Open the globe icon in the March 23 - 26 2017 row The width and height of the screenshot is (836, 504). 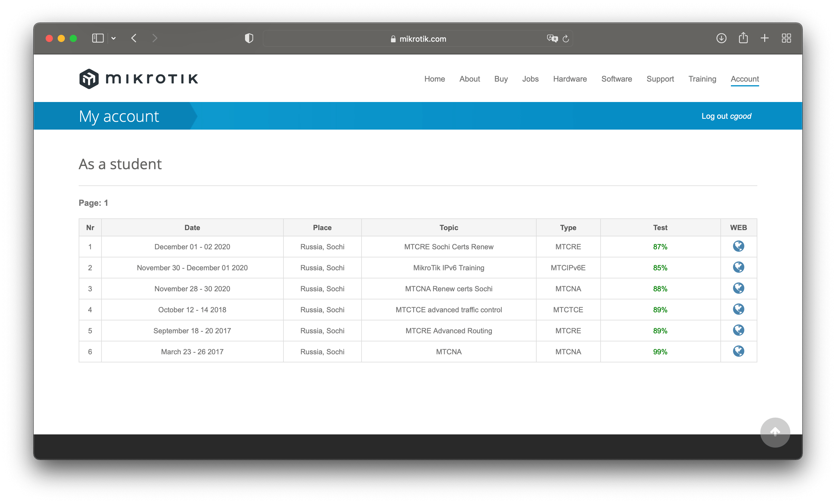point(738,352)
